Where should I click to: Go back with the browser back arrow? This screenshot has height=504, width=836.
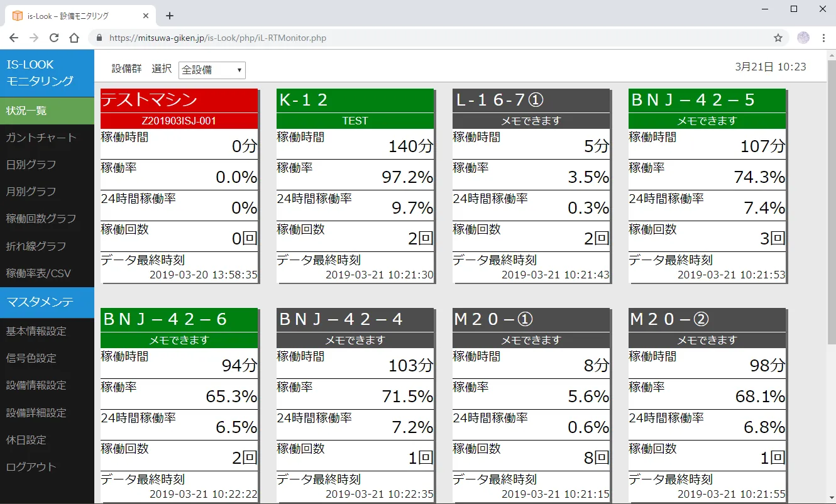pyautogui.click(x=14, y=38)
